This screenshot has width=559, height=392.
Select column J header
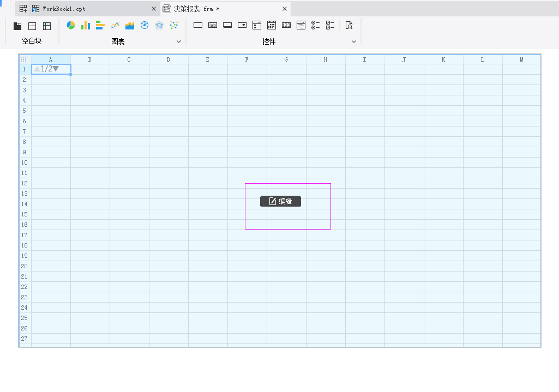point(404,59)
